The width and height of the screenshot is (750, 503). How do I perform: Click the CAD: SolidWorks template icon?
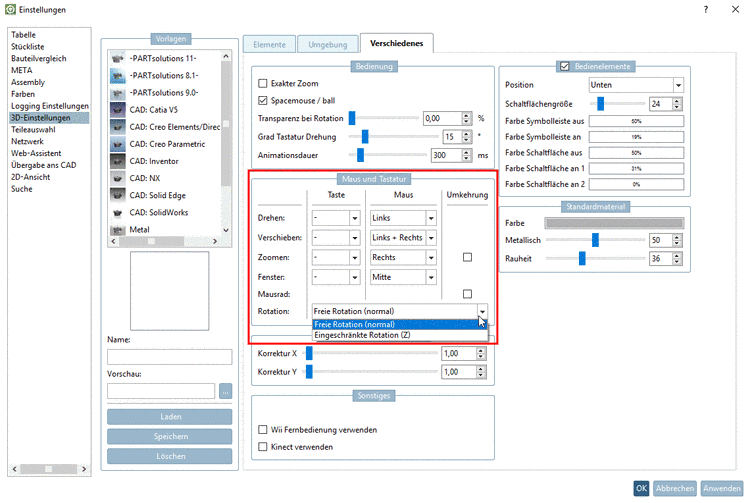coord(118,212)
